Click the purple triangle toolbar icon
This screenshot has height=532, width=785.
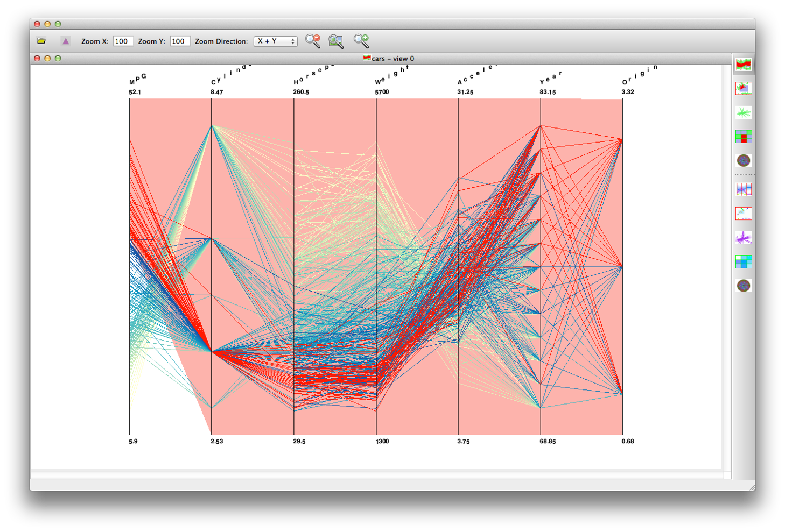coord(66,41)
